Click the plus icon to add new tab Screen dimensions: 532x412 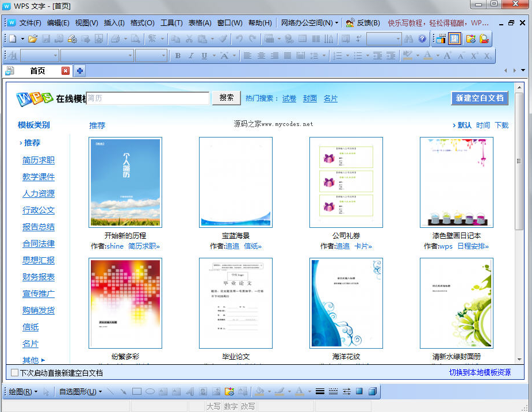80,71
